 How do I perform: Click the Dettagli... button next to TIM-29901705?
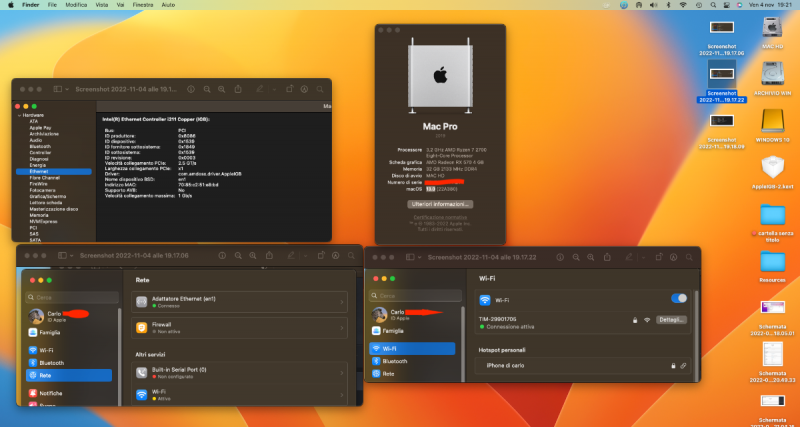pyautogui.click(x=671, y=320)
